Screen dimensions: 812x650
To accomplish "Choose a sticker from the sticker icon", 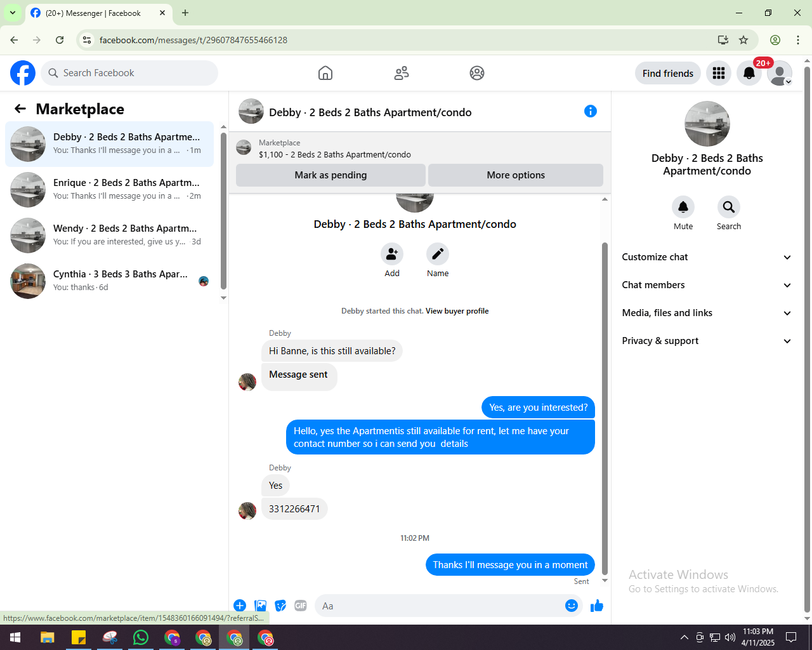I will pos(280,606).
